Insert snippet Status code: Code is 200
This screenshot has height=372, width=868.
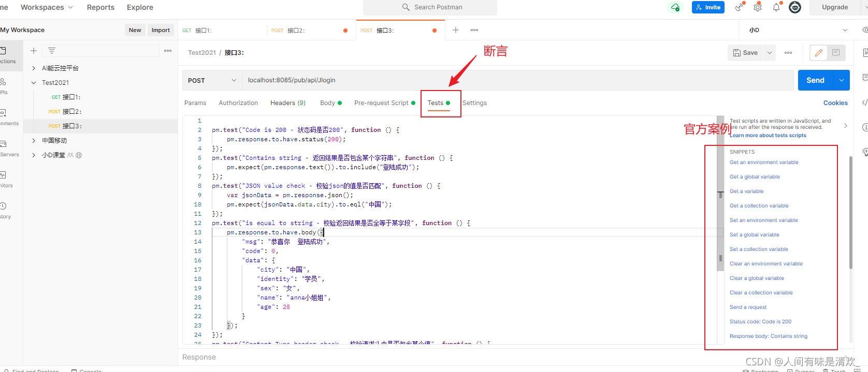coord(760,322)
